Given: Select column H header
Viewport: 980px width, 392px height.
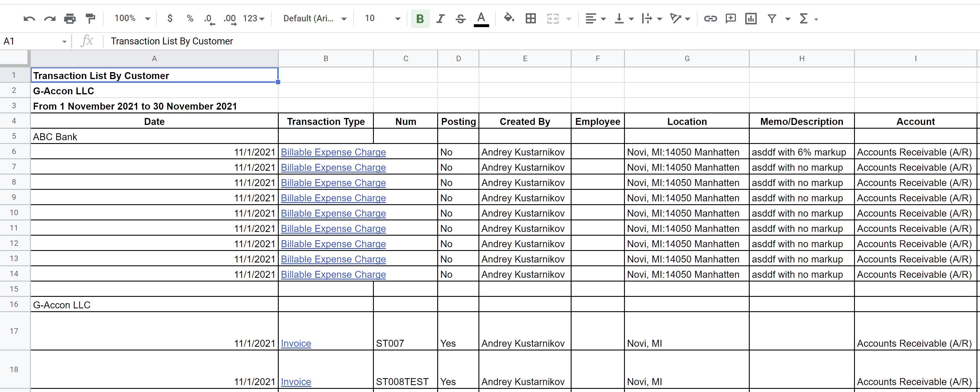Looking at the screenshot, I should 802,59.
